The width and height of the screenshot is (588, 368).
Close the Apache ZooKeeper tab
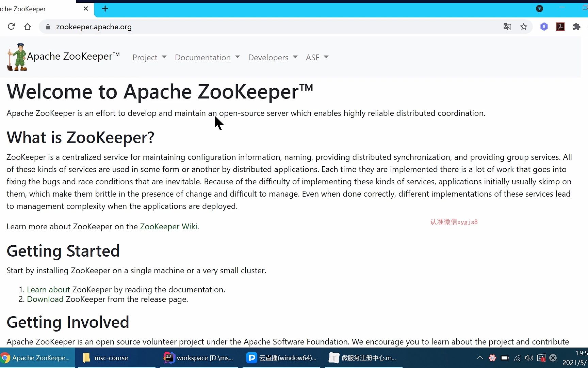coord(86,9)
